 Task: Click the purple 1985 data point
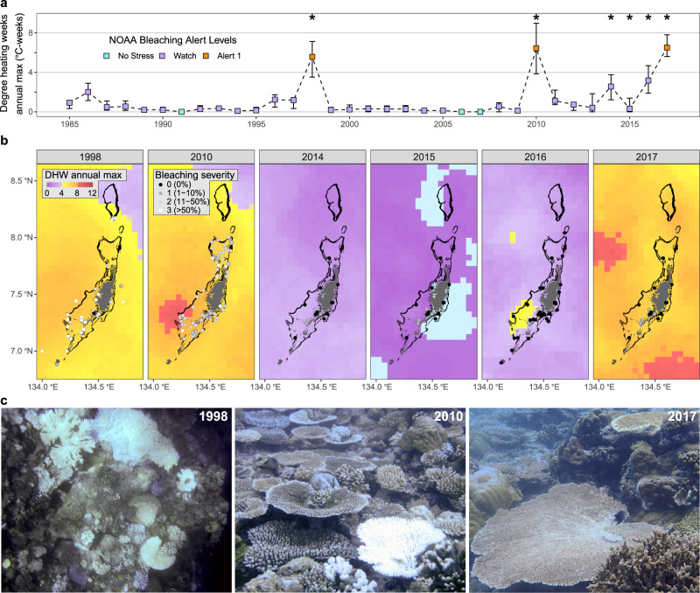pos(70,103)
